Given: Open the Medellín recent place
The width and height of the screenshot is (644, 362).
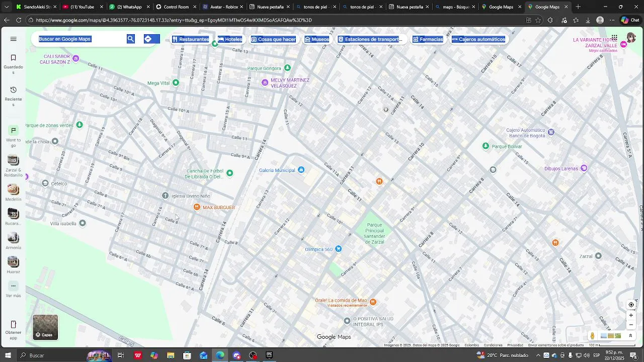Looking at the screenshot, I should point(14,192).
